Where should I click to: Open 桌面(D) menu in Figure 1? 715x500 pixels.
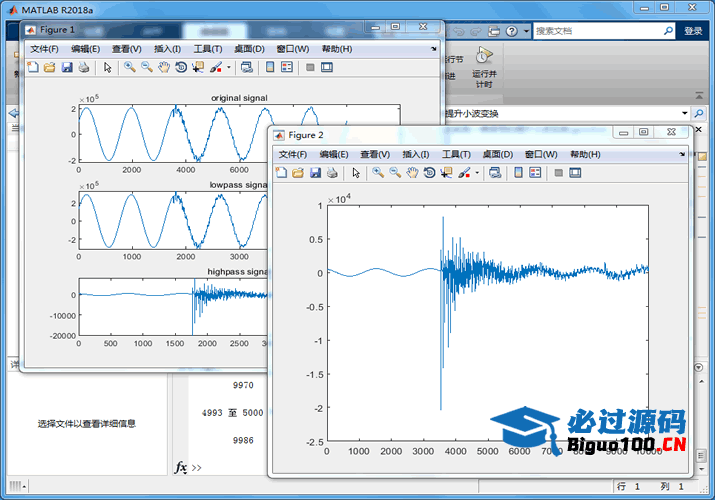pos(249,49)
